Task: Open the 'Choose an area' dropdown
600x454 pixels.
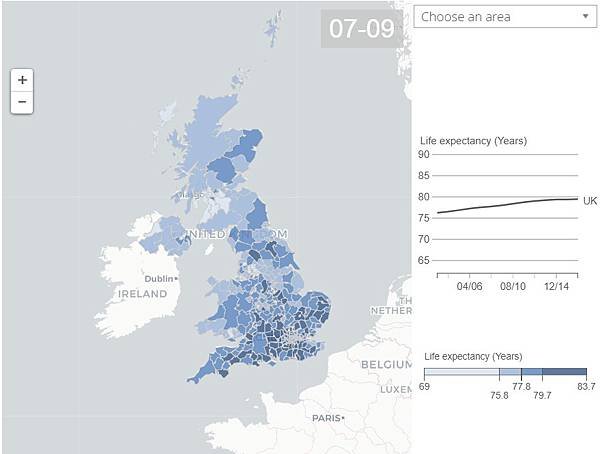Action: [505, 17]
